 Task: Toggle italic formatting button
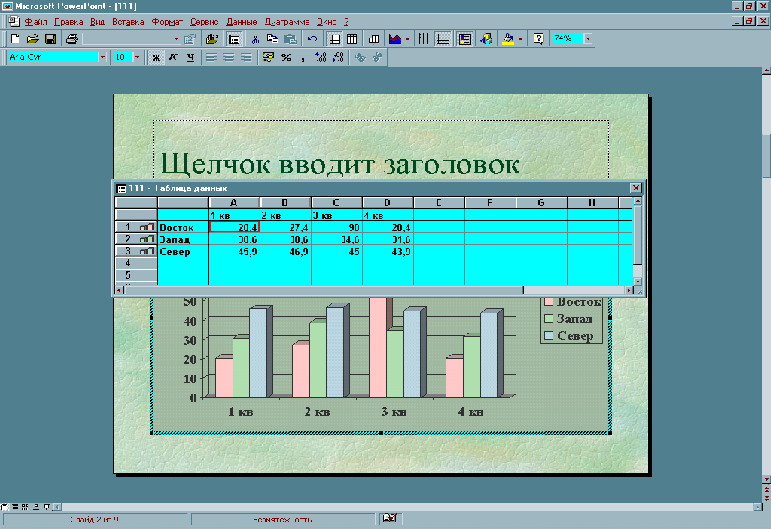pos(173,58)
